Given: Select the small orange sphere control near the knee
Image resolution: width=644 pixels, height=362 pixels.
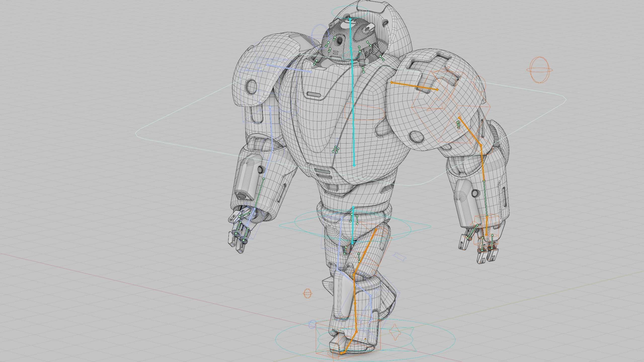Looking at the screenshot, I should [308, 293].
